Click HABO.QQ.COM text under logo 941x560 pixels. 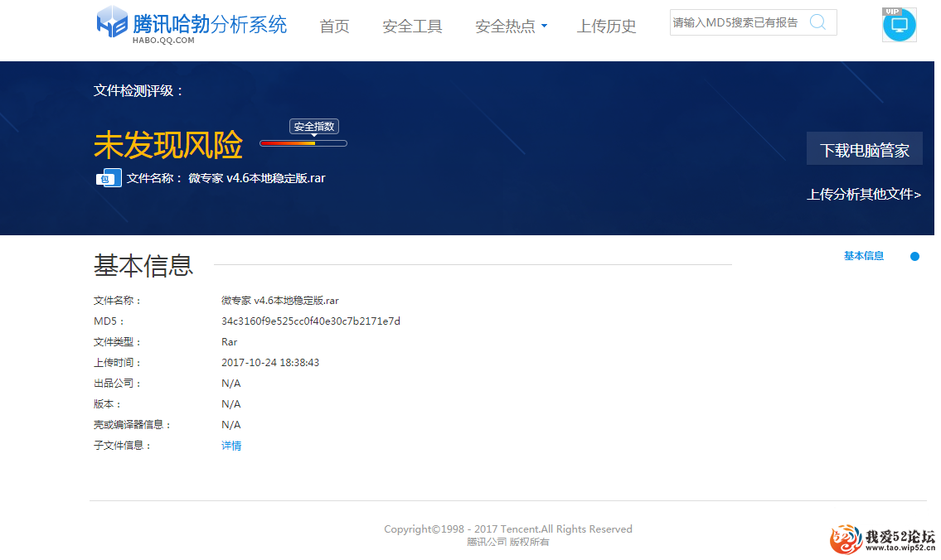click(x=163, y=41)
